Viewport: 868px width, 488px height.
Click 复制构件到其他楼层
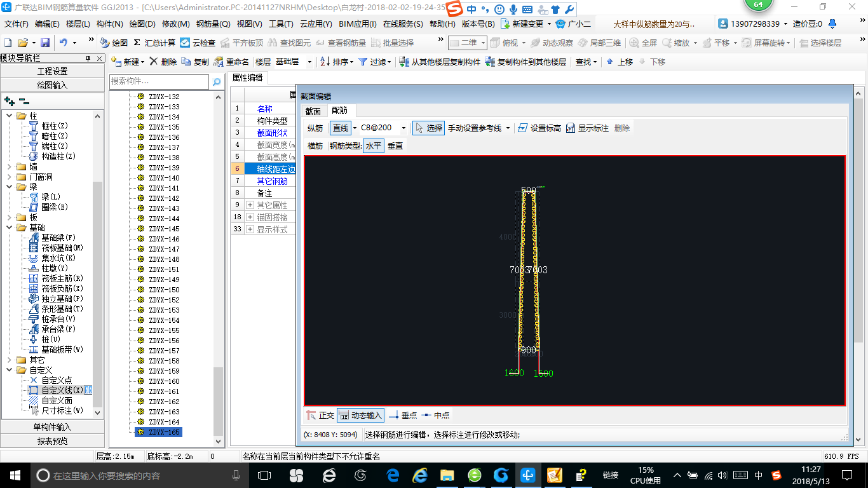point(526,62)
